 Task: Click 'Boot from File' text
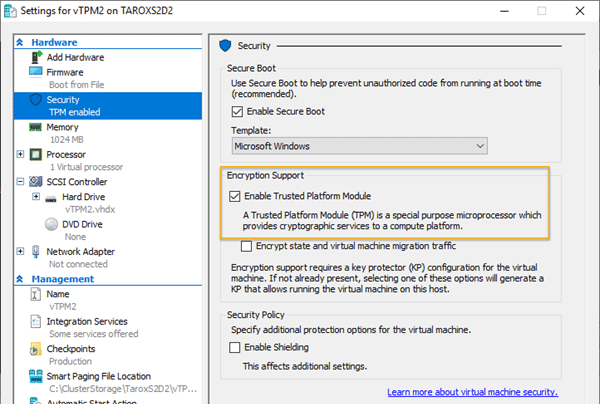pos(77,85)
